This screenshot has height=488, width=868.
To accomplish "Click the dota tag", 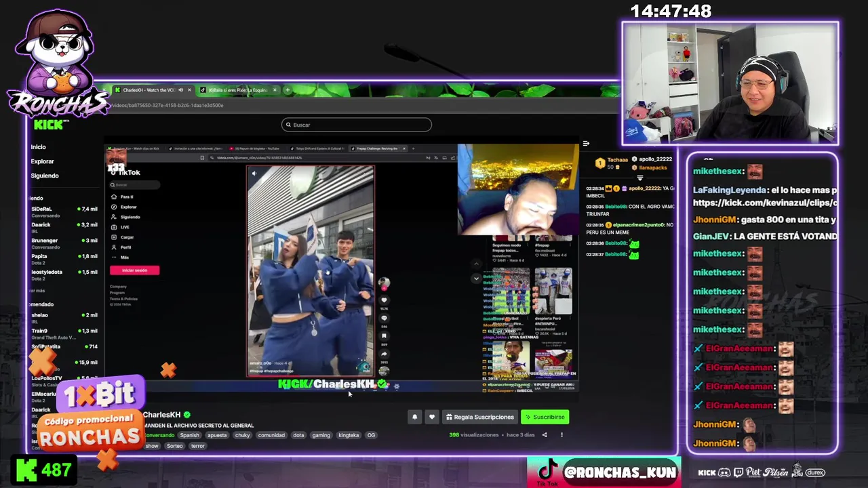I will pyautogui.click(x=298, y=435).
